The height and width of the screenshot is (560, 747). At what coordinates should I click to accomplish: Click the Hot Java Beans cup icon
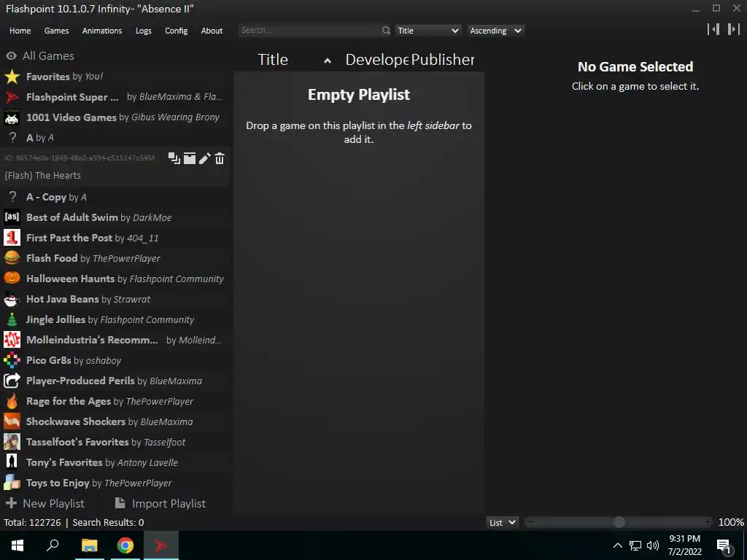pyautogui.click(x=12, y=299)
